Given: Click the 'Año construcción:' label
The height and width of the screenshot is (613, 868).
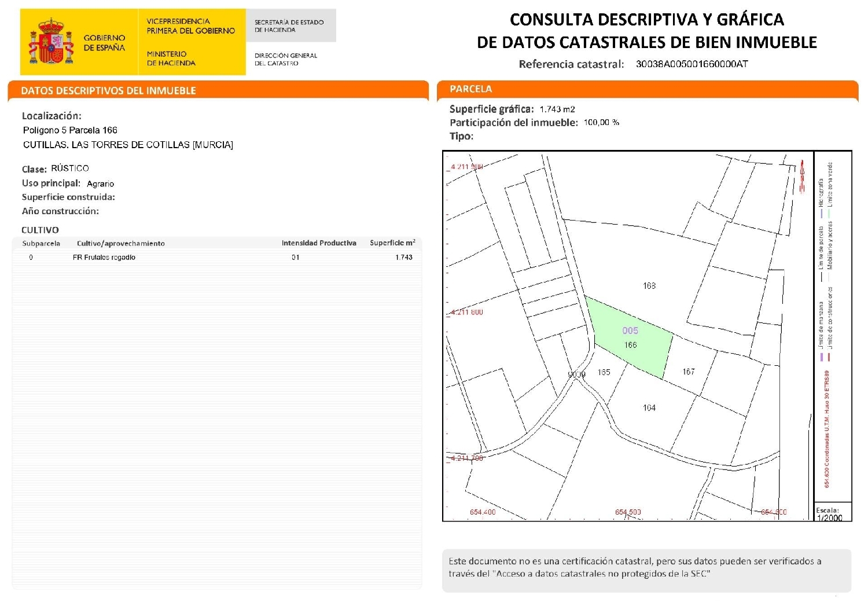Looking at the screenshot, I should pos(60,211).
